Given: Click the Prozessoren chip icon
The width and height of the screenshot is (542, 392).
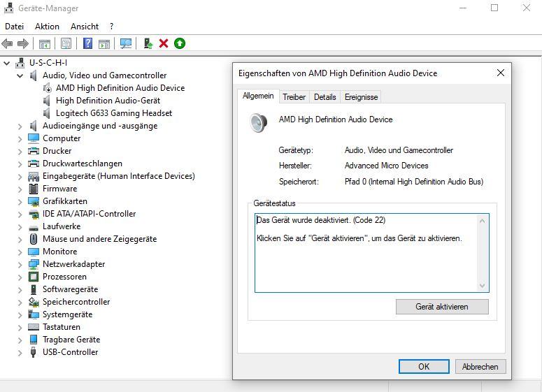Looking at the screenshot, I should point(34,277).
